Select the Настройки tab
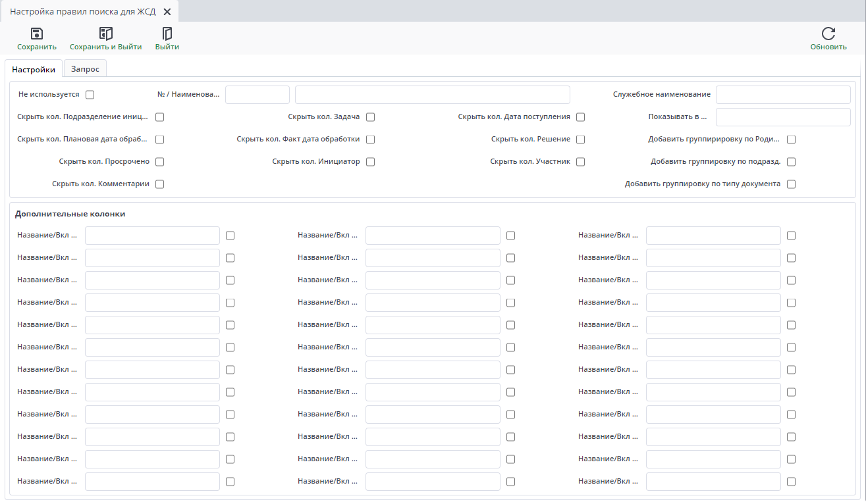The width and height of the screenshot is (866, 504). point(34,69)
